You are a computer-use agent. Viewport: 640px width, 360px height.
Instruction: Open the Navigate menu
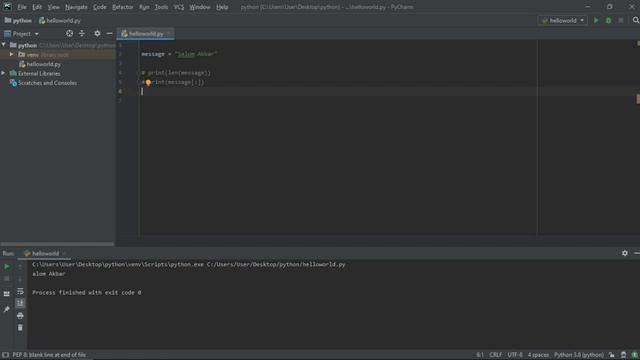point(76,7)
